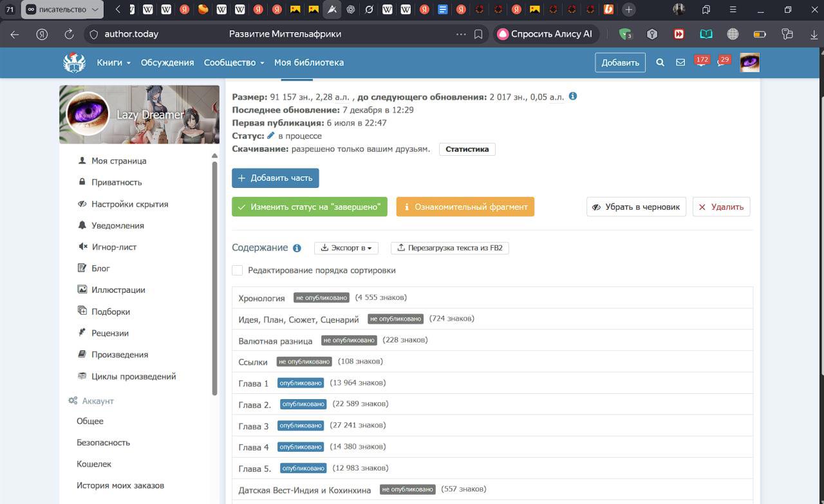Click Убрать в черновик to hide the work
Image resolution: width=824 pixels, height=504 pixels.
[x=636, y=207]
